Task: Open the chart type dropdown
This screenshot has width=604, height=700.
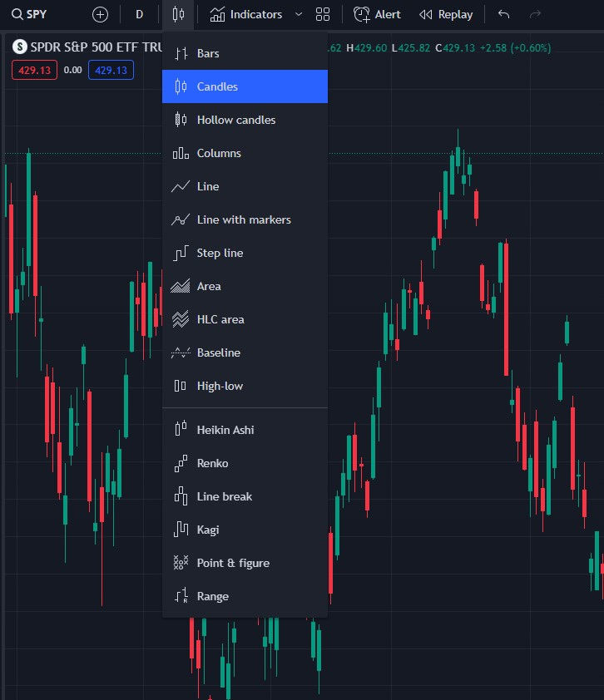Action: coord(178,14)
